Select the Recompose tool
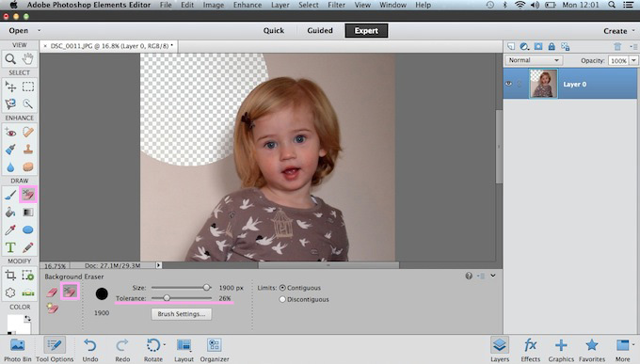The width and height of the screenshot is (640, 364). tap(27, 275)
